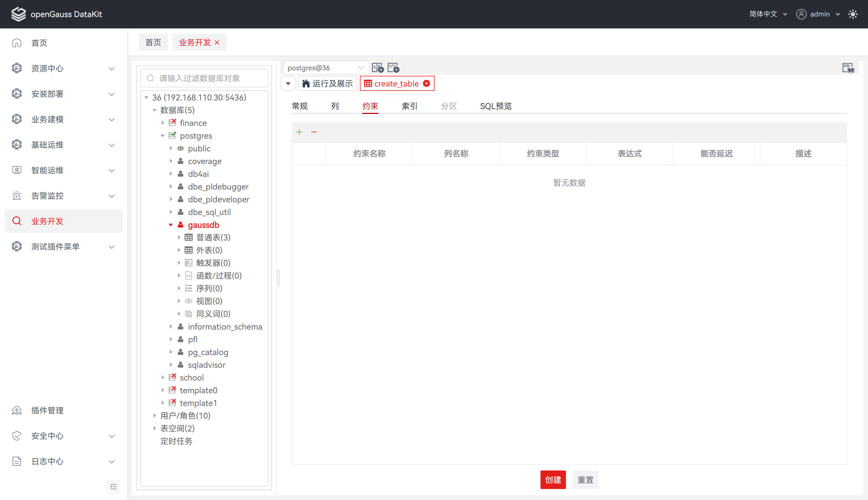
Task: Click the red 创建 button
Action: pyautogui.click(x=553, y=479)
